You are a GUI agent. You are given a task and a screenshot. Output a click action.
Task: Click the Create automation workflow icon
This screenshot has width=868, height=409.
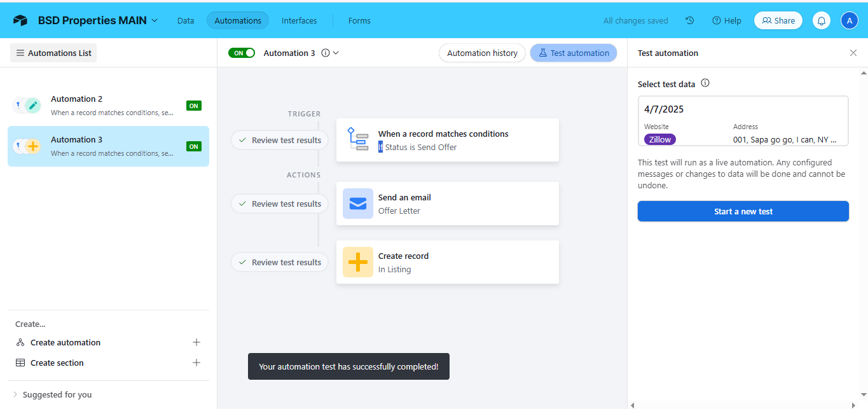(x=20, y=342)
